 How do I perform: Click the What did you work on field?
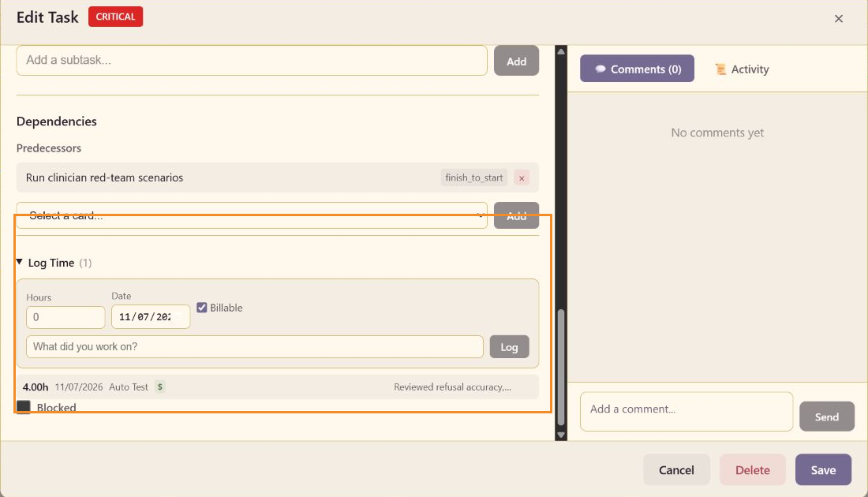click(x=255, y=346)
